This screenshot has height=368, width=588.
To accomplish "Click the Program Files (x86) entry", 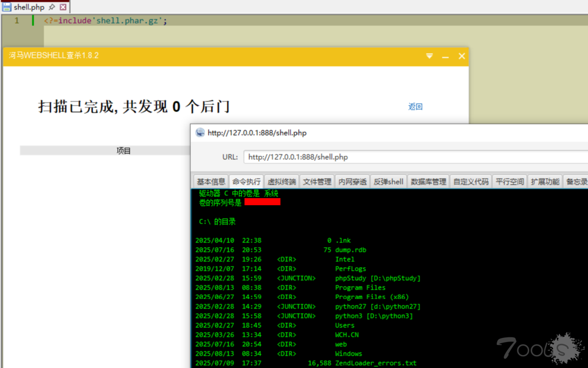I will [x=372, y=297].
